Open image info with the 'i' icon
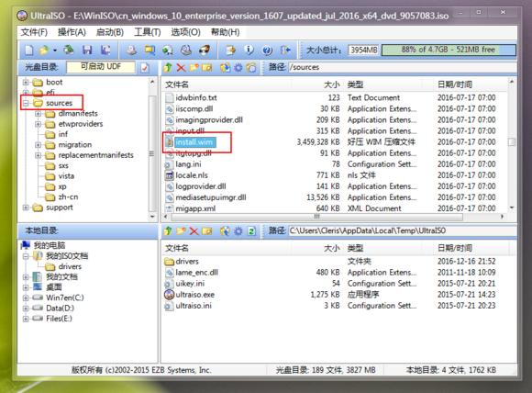 click(x=249, y=51)
